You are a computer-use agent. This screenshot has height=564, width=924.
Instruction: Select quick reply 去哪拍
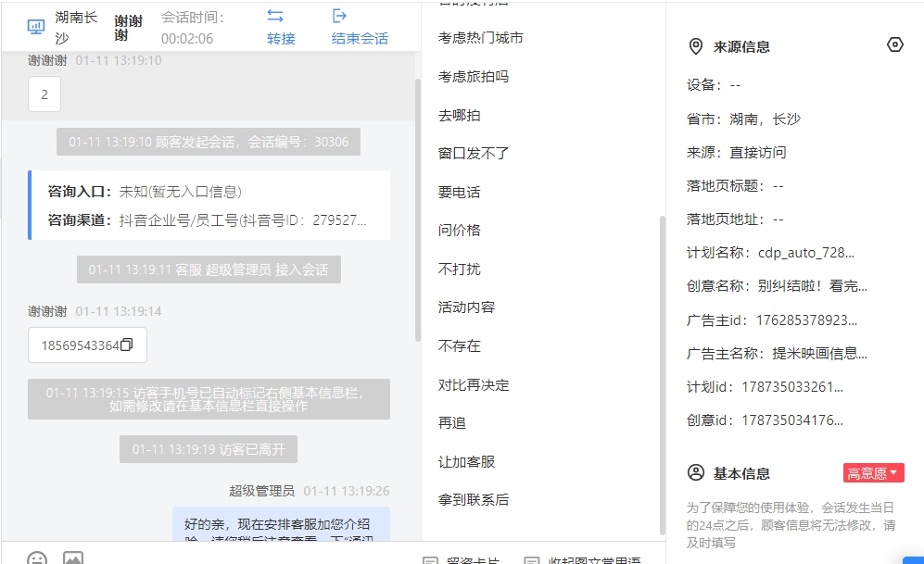coord(459,116)
